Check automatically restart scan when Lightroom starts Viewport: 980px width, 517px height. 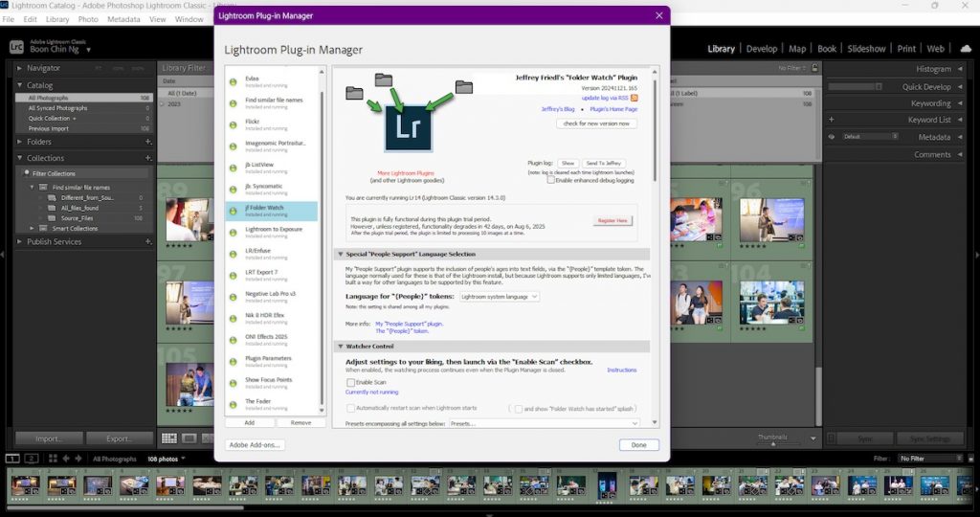pos(350,408)
